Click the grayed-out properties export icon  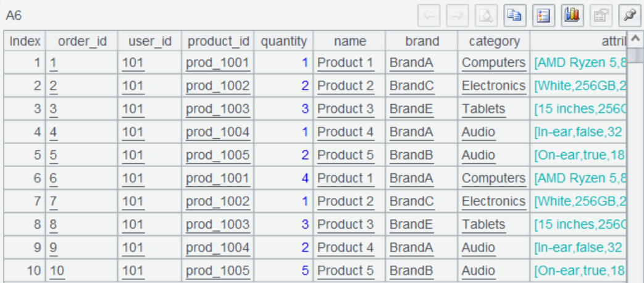(x=601, y=15)
